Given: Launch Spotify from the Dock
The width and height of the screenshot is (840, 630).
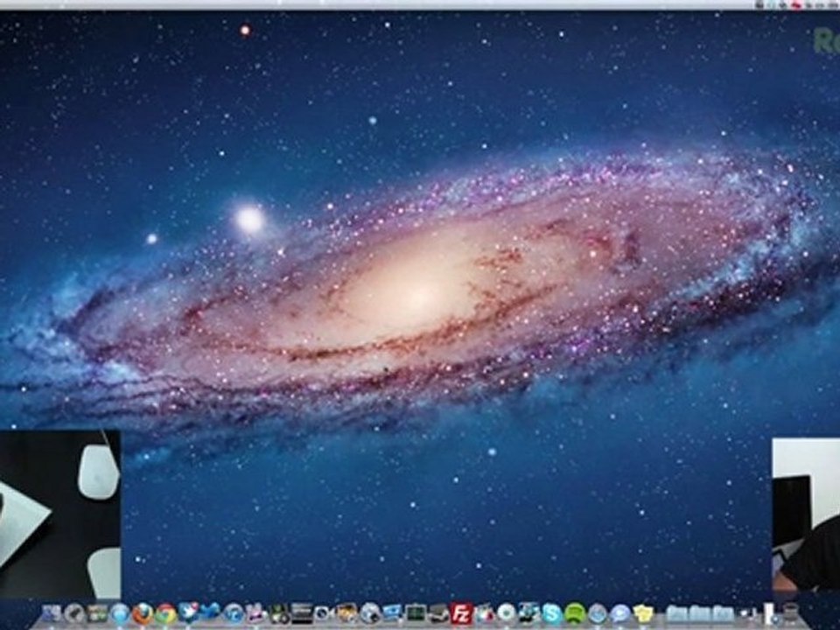Looking at the screenshot, I should (575, 614).
